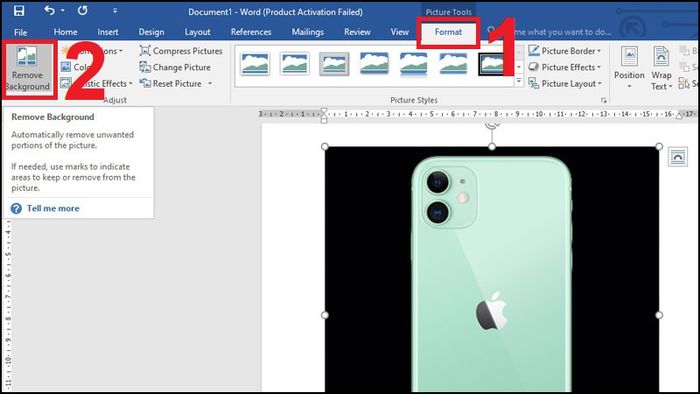The height and width of the screenshot is (394, 700).
Task: Expand the Picture Styles gallery more arrow
Action: click(x=519, y=82)
